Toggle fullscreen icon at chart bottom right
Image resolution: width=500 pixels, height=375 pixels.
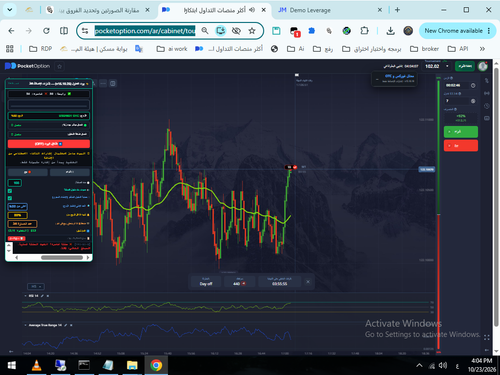pyautogui.click(x=487, y=338)
